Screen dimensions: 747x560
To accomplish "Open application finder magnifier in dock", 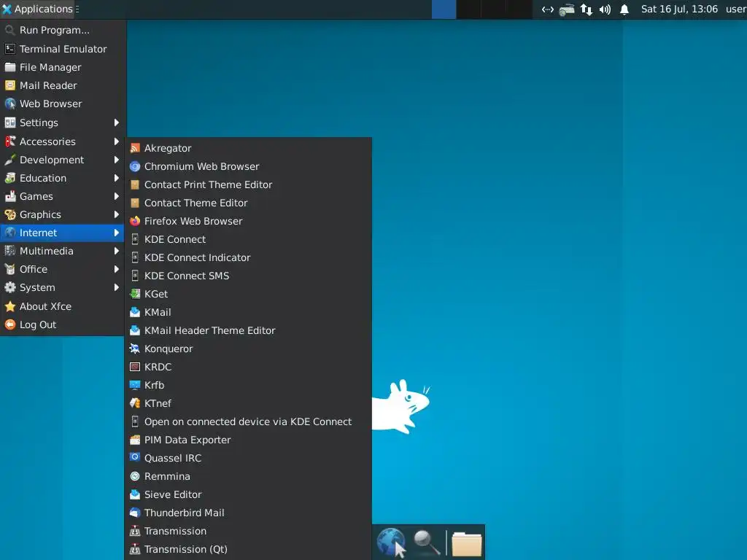I will tap(426, 542).
